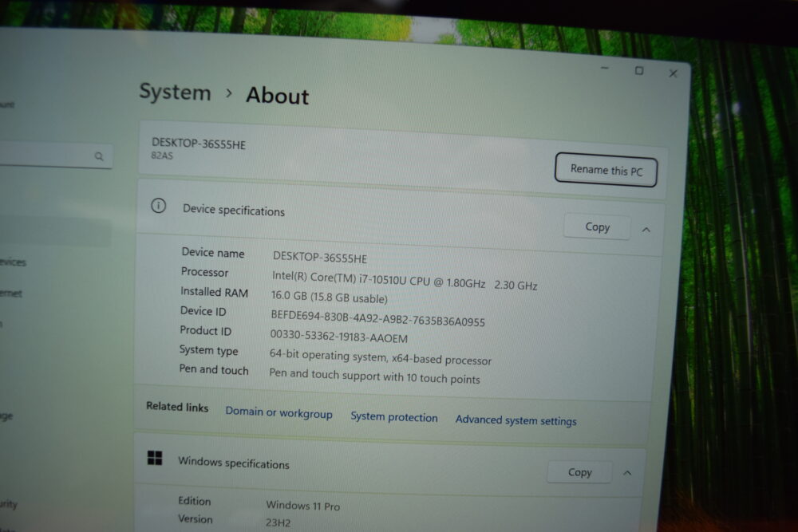The image size is (798, 532).
Task: Select the DESKTOP-36S55HE header text
Action: (199, 144)
